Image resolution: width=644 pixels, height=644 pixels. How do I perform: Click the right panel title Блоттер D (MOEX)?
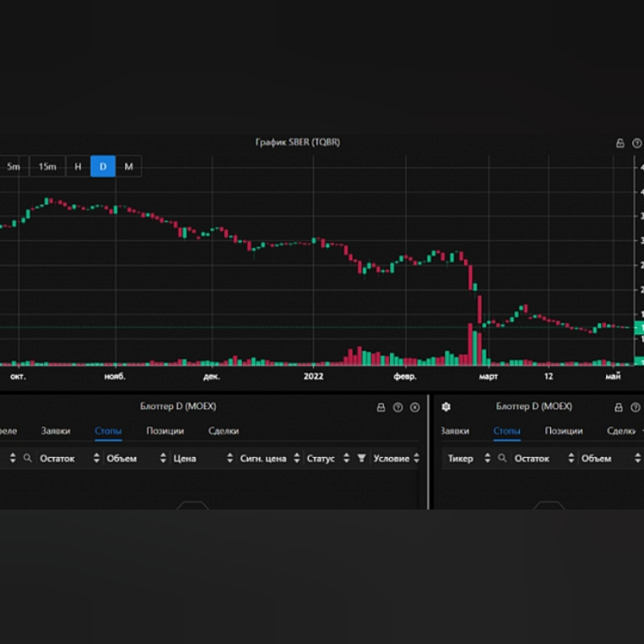534,406
